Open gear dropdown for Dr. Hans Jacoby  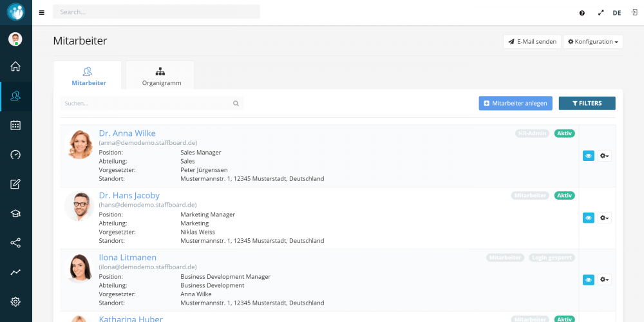pos(605,218)
